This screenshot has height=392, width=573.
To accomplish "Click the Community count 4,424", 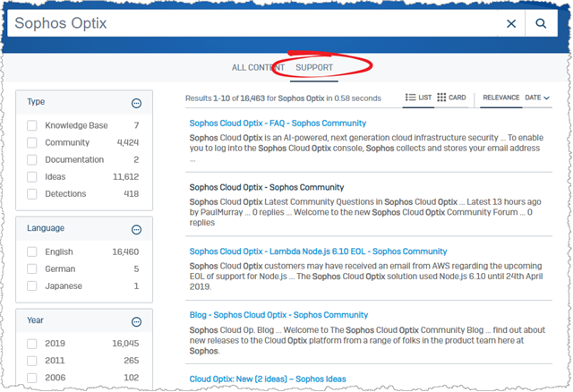I will pyautogui.click(x=128, y=142).
